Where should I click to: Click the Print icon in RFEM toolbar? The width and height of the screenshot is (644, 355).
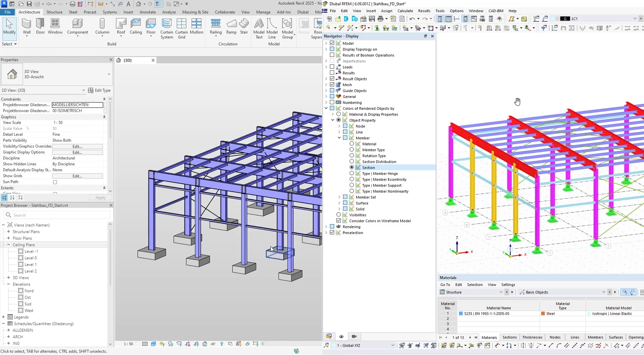tap(380, 19)
